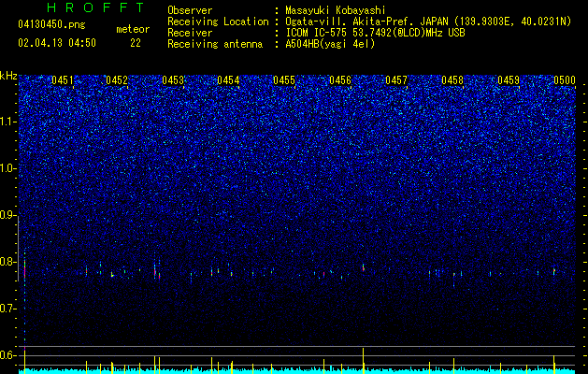Image resolution: width=588 pixels, height=374 pixels.
Task: Click the 0459 time marker
Action: [509, 80]
